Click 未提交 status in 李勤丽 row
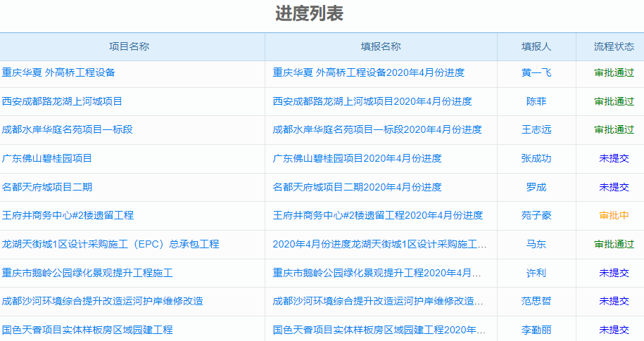This screenshot has width=644, height=341. [614, 330]
